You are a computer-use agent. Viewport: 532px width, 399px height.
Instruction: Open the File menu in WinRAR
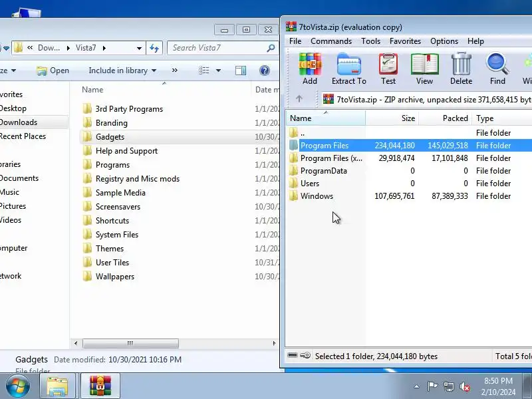(x=295, y=41)
